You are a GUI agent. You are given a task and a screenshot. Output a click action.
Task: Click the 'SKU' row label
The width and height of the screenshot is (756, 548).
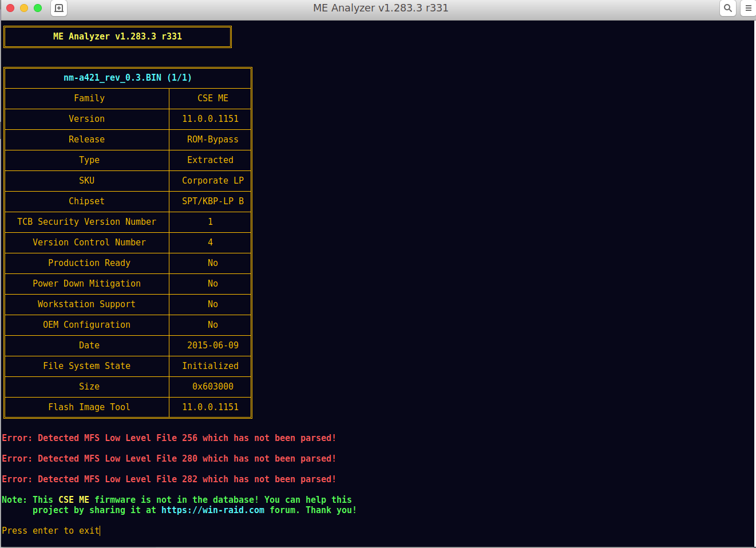click(86, 181)
